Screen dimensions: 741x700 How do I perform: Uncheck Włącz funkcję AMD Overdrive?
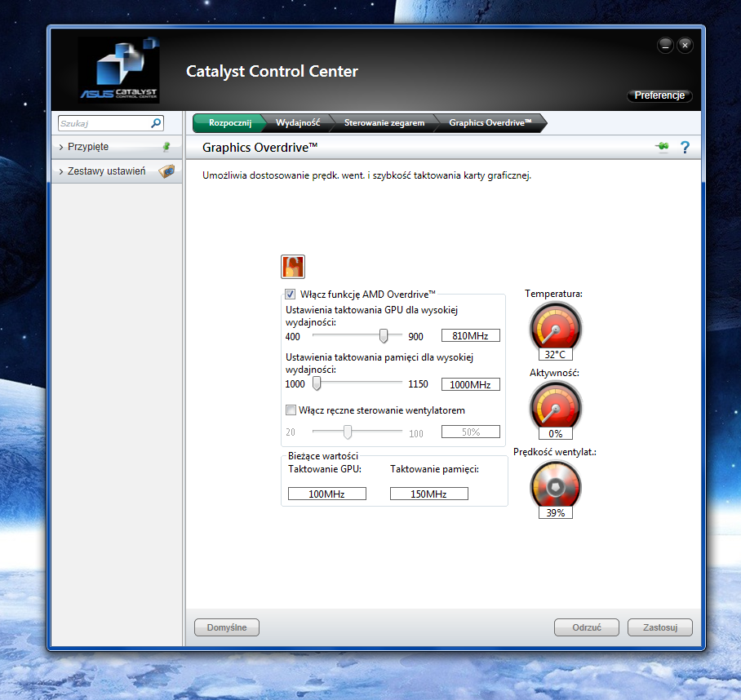[291, 295]
